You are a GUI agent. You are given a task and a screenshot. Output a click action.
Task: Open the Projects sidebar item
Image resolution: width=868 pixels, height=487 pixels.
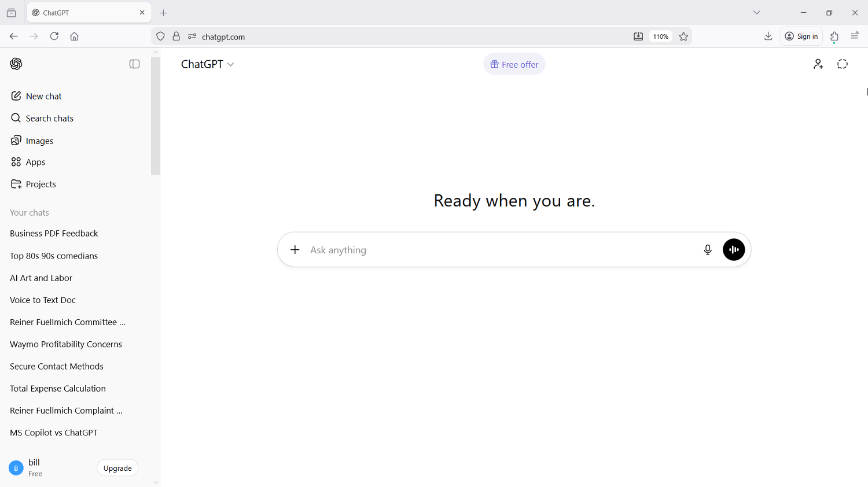pos(41,185)
